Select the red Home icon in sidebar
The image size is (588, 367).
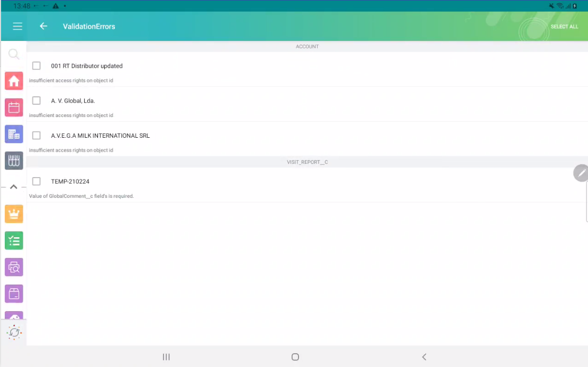coord(14,81)
